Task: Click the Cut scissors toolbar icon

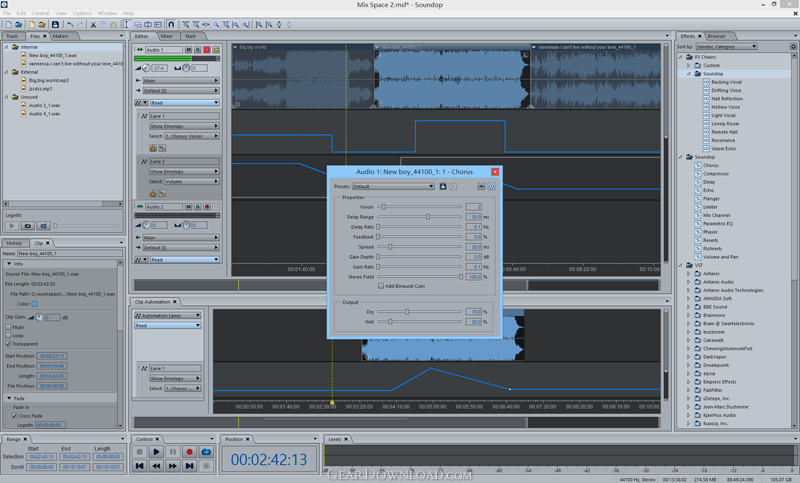Action: click(x=93, y=24)
